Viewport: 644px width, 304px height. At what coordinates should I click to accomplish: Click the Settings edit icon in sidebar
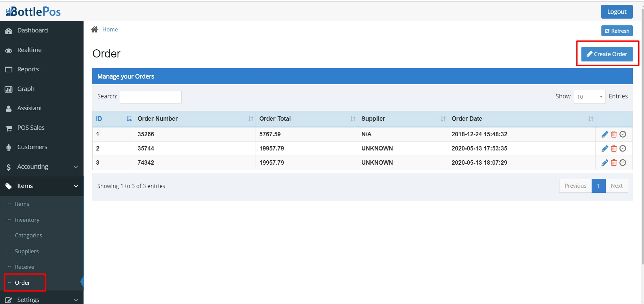coord(9,300)
